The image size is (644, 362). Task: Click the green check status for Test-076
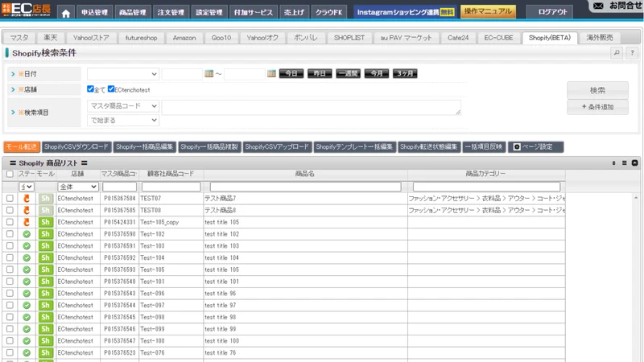point(27,352)
